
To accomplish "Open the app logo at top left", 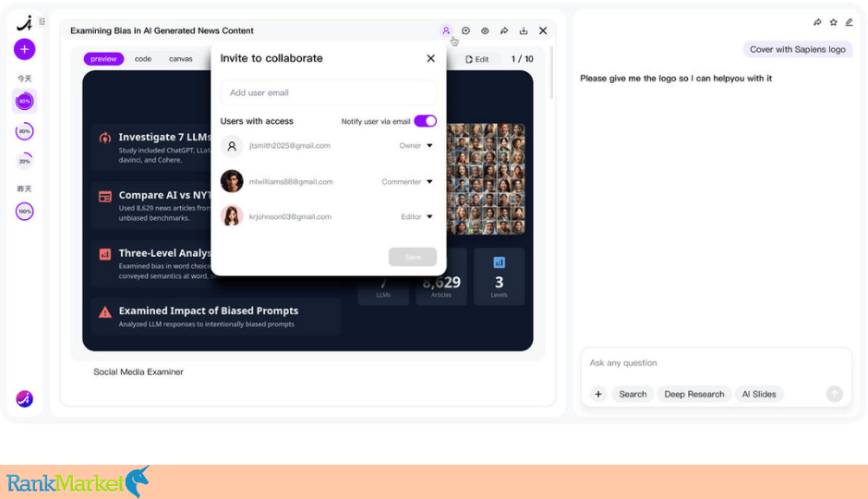I will click(24, 23).
